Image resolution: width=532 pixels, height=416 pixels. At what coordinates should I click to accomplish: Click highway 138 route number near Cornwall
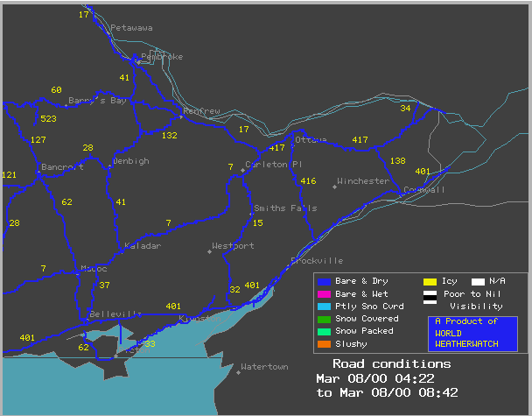coord(397,161)
